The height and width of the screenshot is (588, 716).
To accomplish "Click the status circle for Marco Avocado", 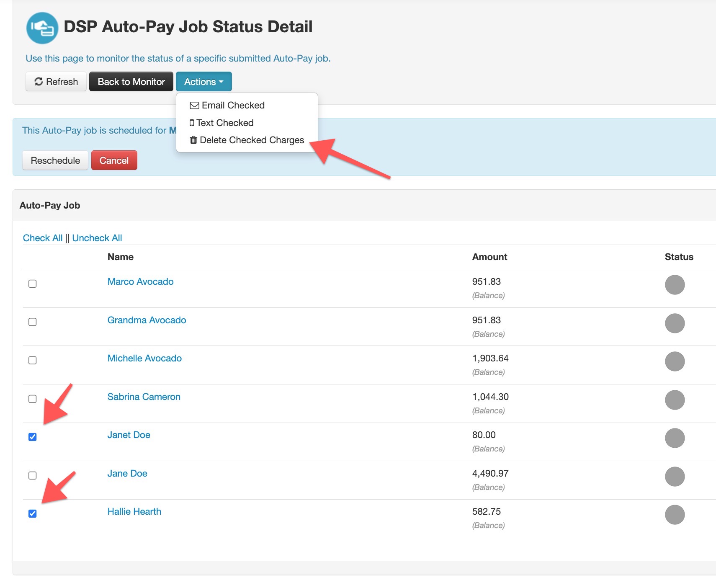I will point(675,285).
